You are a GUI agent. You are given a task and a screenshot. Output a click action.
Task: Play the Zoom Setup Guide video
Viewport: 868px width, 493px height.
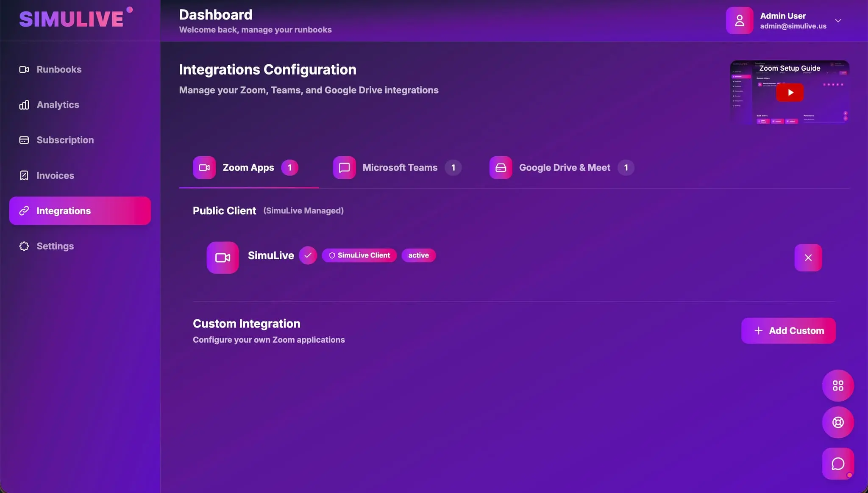click(x=790, y=92)
